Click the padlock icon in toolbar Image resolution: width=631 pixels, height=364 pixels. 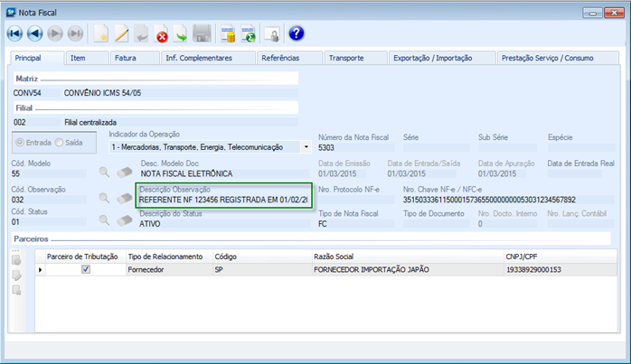tap(270, 35)
